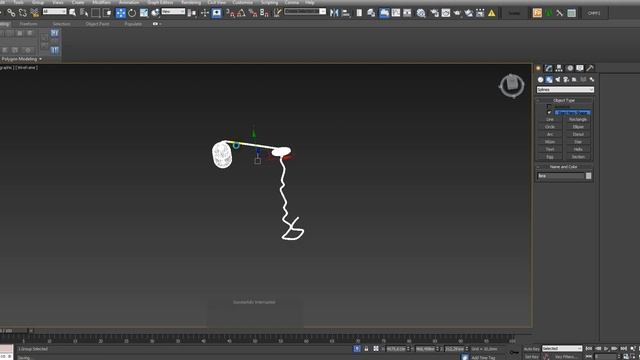Click the yellow warning triangle icon
Screen dimensions: 640x360
tap(492, 13)
